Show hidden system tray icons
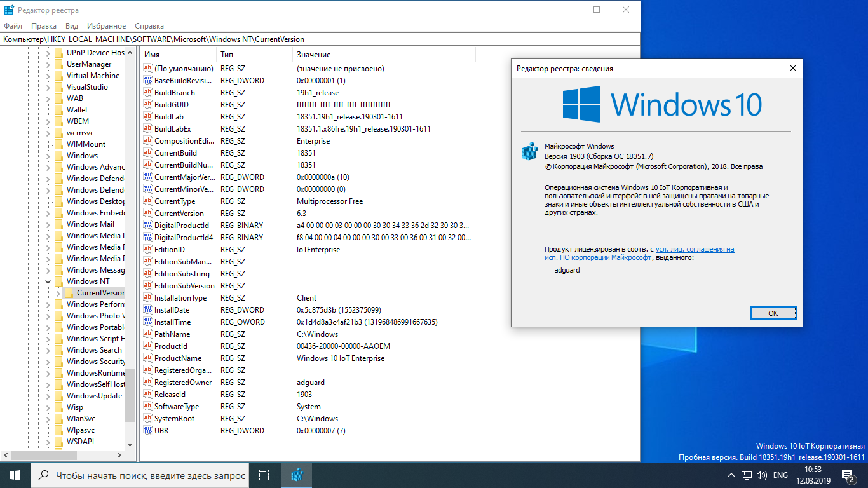Image resolution: width=868 pixels, height=488 pixels. click(x=731, y=475)
